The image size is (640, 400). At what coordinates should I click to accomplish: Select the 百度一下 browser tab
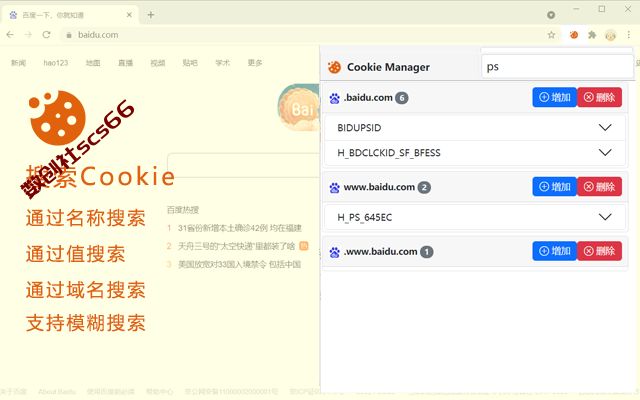point(70,15)
